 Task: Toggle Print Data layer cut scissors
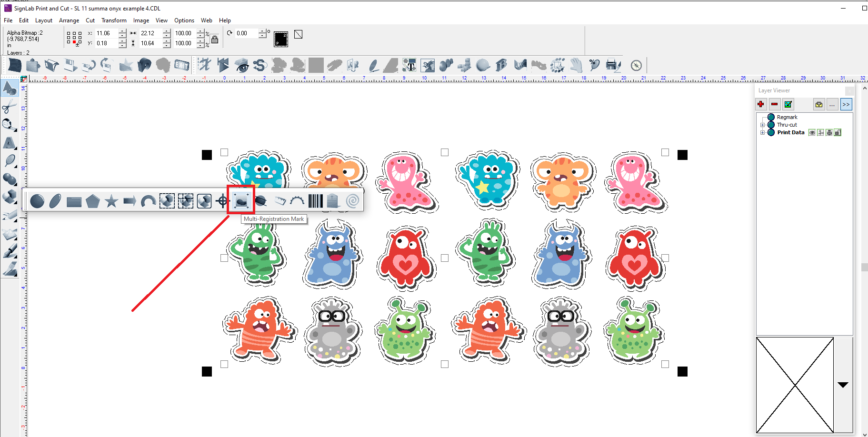pos(820,132)
